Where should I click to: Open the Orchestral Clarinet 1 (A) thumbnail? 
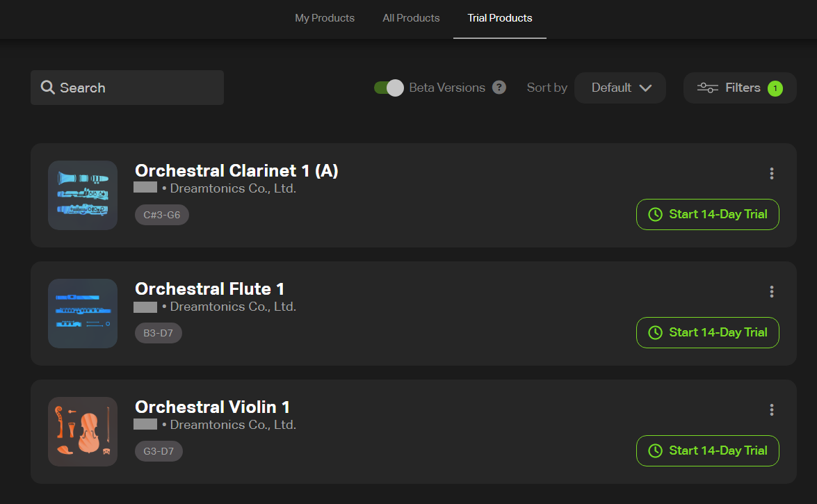click(x=82, y=195)
